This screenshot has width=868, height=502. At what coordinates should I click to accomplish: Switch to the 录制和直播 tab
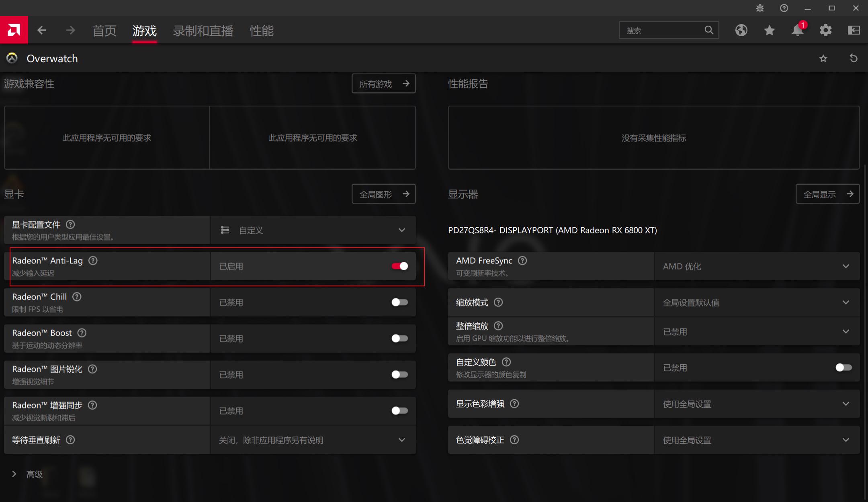pyautogui.click(x=203, y=30)
